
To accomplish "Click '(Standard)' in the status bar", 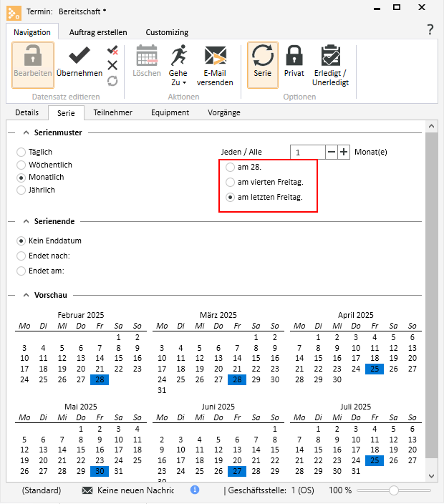I will click(42, 490).
